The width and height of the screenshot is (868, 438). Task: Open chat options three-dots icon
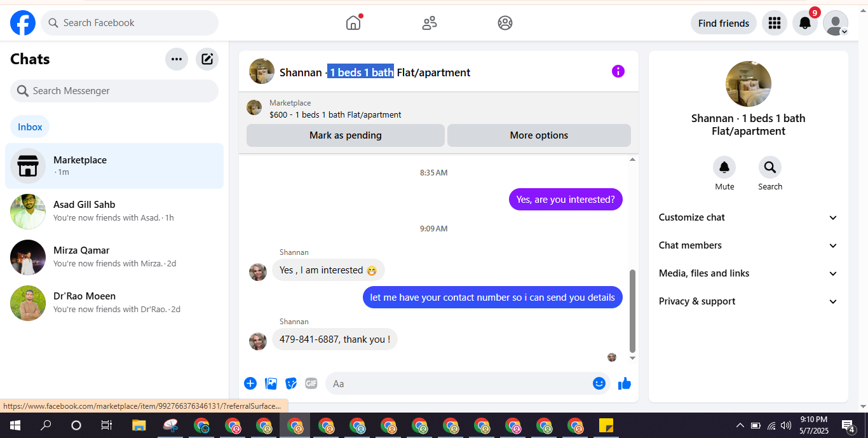click(177, 59)
